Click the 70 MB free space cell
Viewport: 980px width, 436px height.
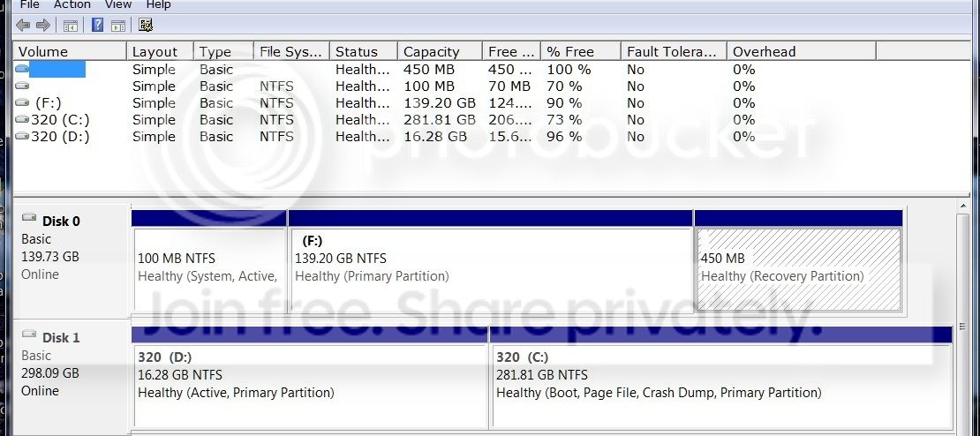(x=509, y=86)
